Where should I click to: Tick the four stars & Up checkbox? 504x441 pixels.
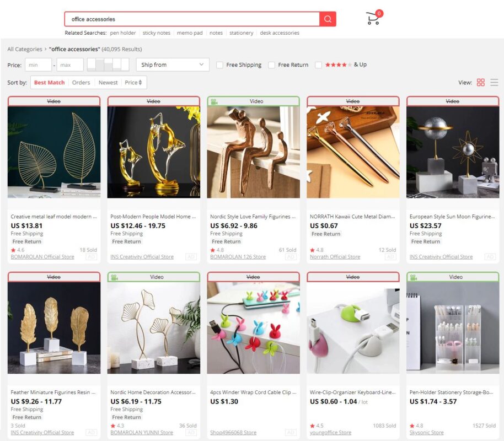coord(318,65)
